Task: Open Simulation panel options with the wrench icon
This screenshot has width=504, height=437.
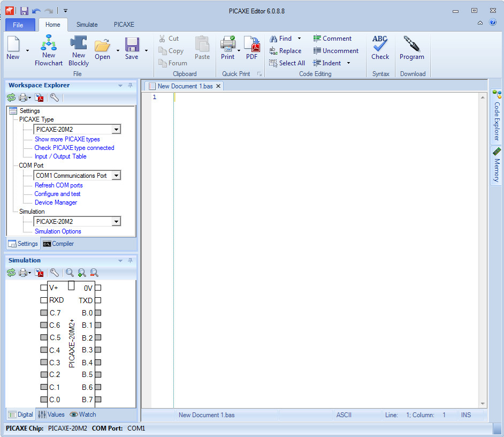Action: (54, 273)
